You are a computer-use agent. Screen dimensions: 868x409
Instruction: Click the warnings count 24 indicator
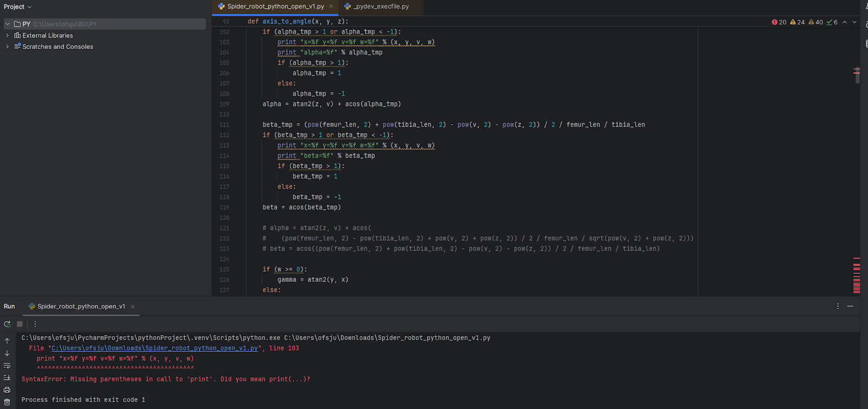[797, 22]
